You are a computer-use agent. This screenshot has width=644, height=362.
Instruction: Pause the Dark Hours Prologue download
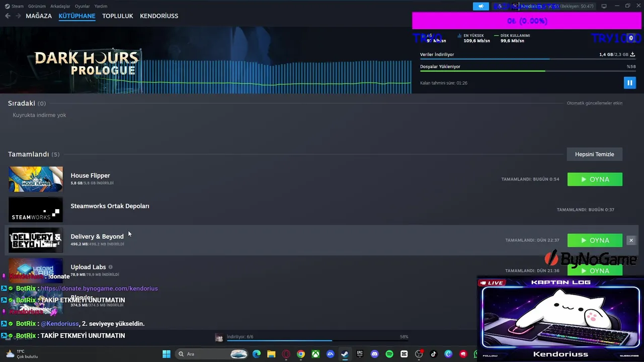(629, 82)
